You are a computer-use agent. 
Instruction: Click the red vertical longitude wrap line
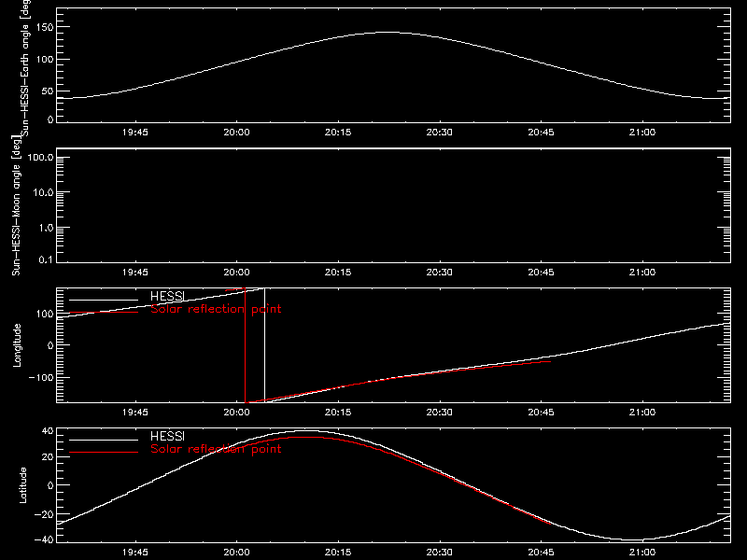point(246,345)
